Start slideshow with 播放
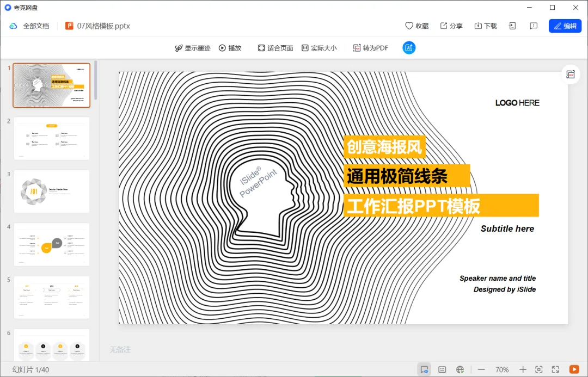Viewport: 588px width, 377px height. 230,48
